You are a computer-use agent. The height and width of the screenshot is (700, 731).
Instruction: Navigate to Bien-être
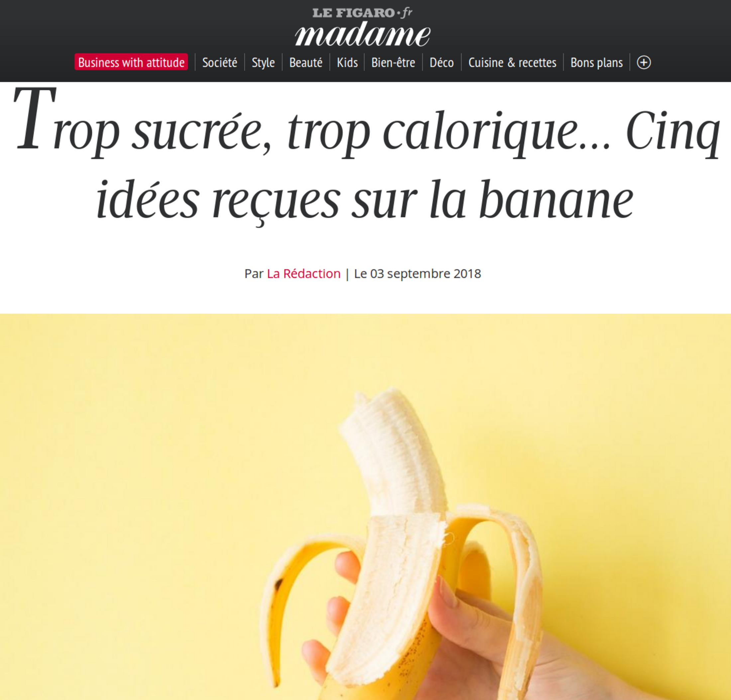pyautogui.click(x=393, y=62)
